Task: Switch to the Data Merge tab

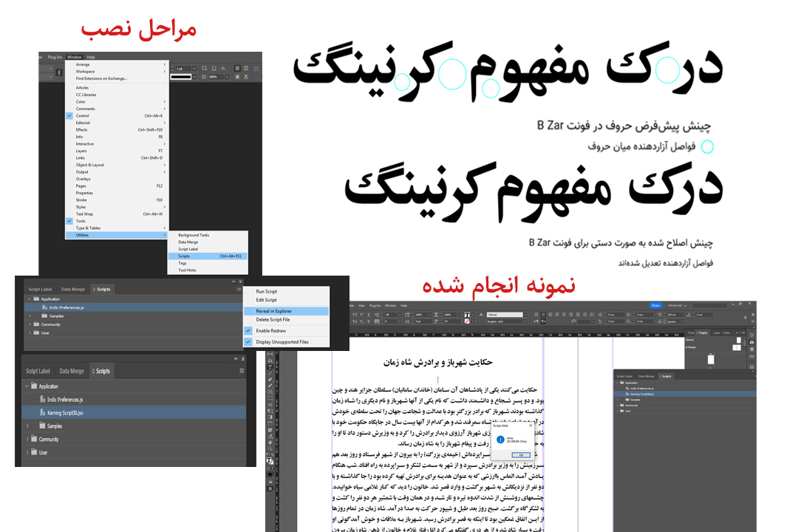Action: [x=72, y=371]
